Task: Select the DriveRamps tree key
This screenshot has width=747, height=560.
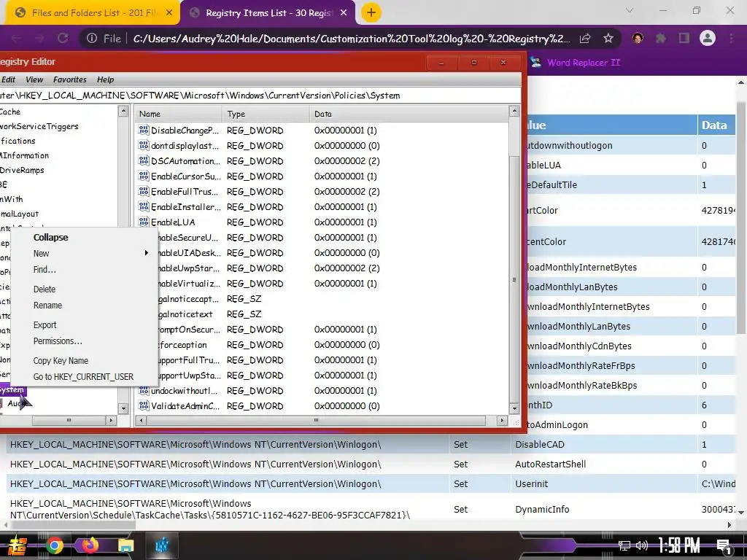Action: coord(22,170)
